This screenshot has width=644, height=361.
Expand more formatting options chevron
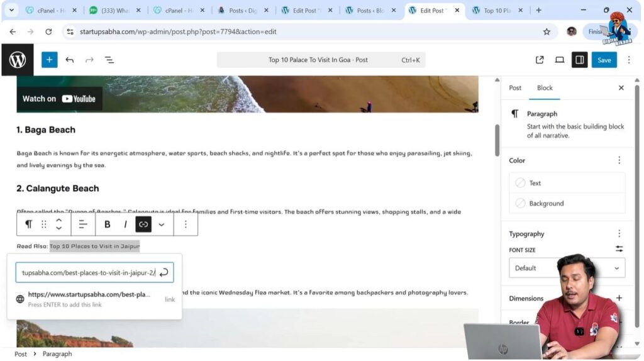click(x=162, y=225)
